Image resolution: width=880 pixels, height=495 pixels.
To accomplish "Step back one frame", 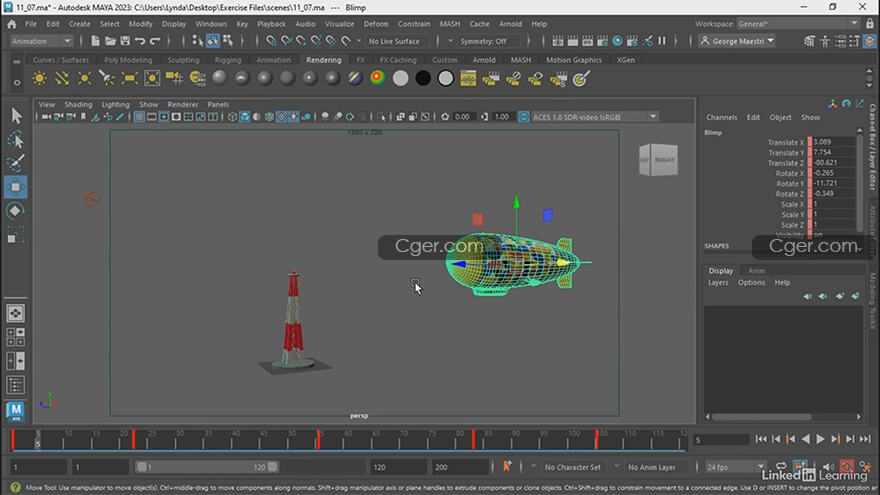I will pos(776,439).
